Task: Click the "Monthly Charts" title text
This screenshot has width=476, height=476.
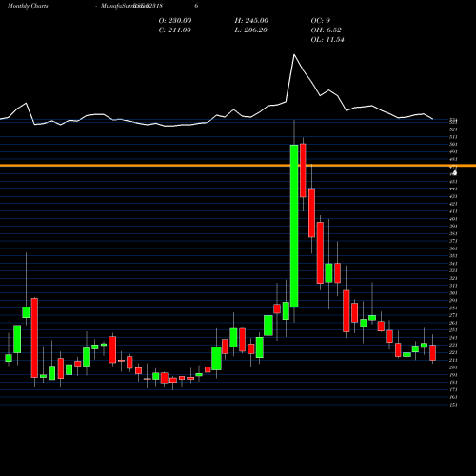Action: pos(28,6)
